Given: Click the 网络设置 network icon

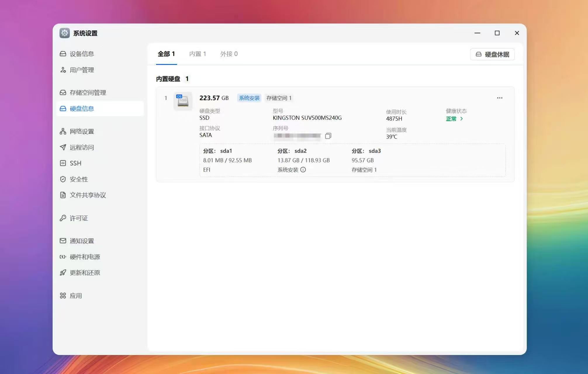Looking at the screenshot, I should pyautogui.click(x=63, y=131).
